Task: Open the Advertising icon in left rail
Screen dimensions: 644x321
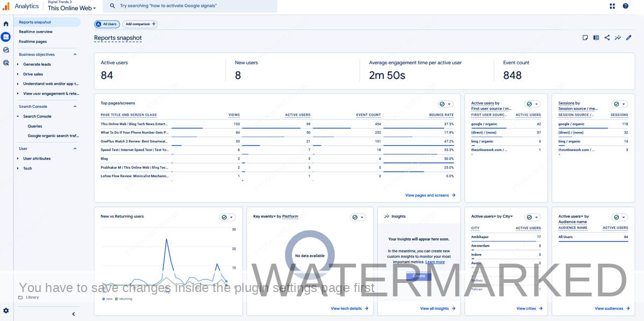Action: (x=6, y=63)
